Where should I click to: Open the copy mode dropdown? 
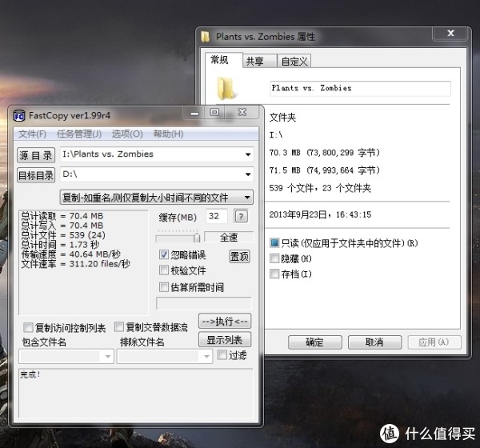(156, 198)
